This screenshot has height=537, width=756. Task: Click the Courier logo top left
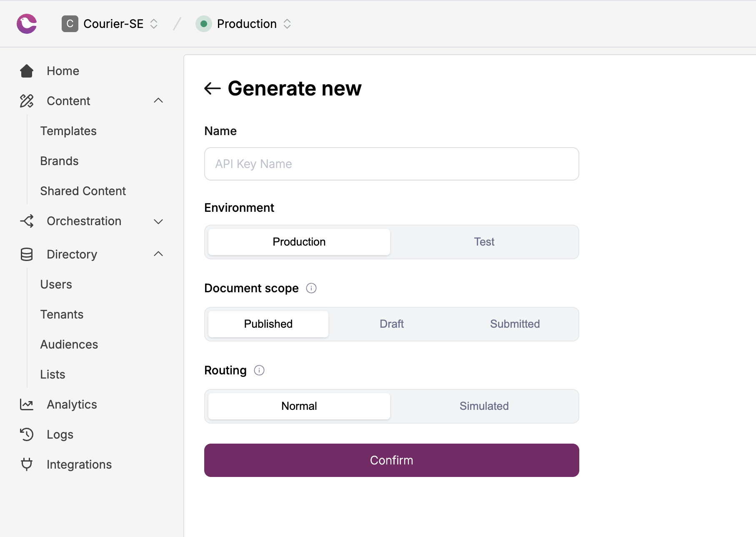tap(26, 24)
